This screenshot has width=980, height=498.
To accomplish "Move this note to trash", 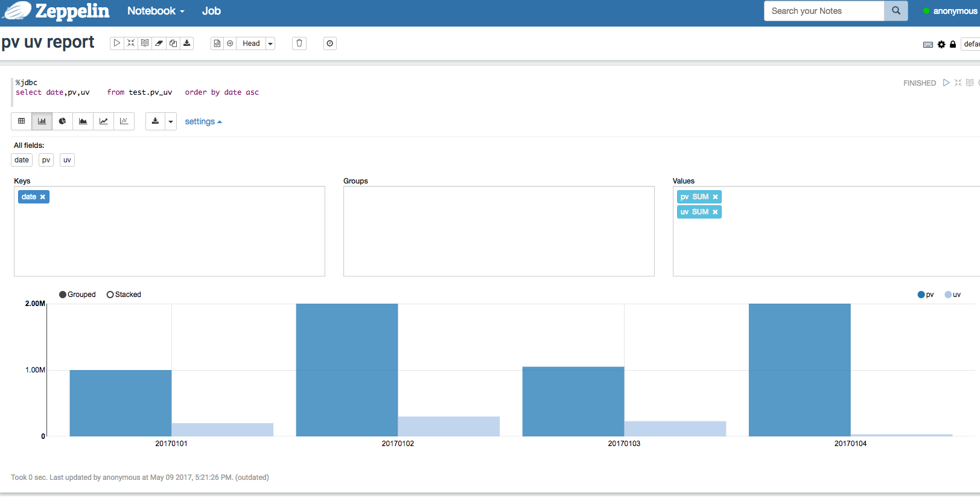I will point(299,43).
